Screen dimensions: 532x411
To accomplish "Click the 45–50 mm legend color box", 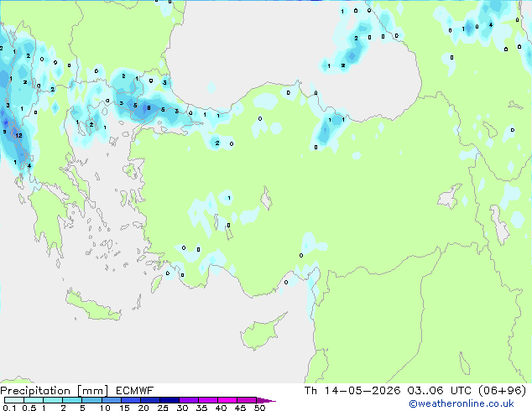I will (x=247, y=400).
